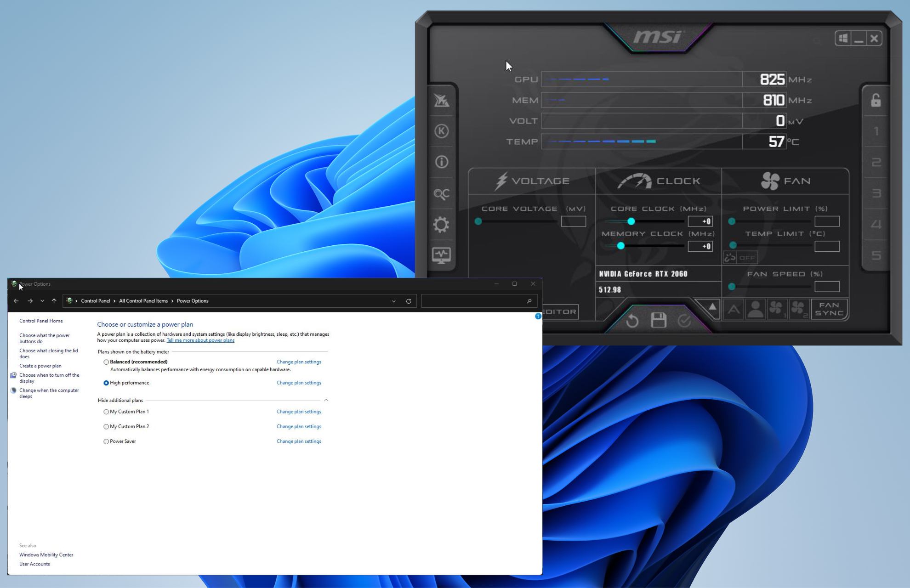The image size is (910, 588).
Task: Select profile slot 4 in Afterburner
Action: pyautogui.click(x=876, y=224)
